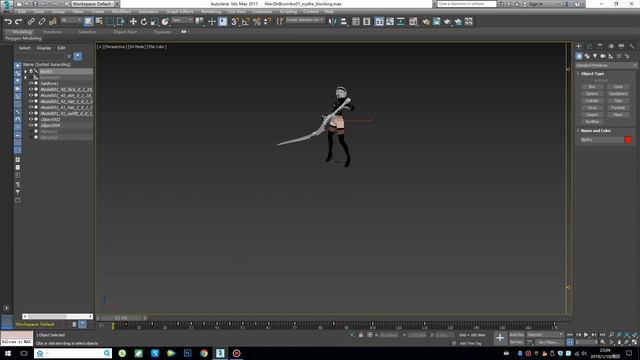The height and width of the screenshot is (360, 640).
Task: Click the Redo arrow icon
Action: tap(18, 22)
